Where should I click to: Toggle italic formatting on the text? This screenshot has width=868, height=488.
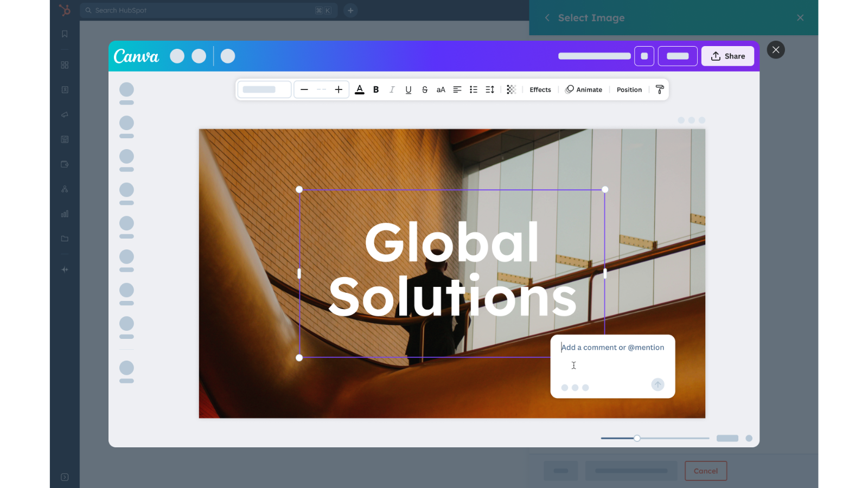click(392, 89)
